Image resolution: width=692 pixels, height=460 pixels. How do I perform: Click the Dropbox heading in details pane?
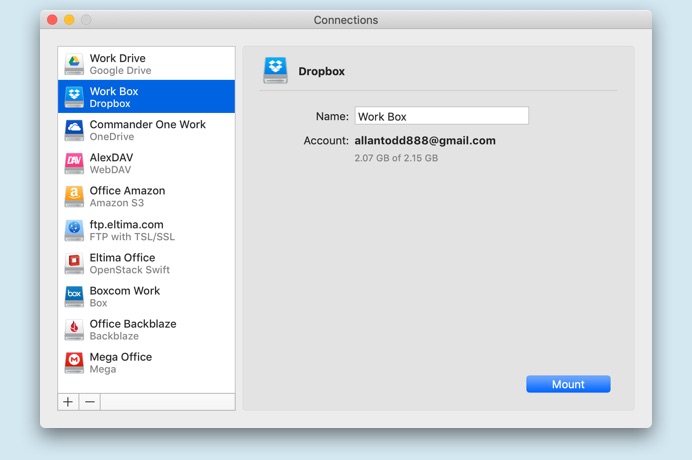(x=321, y=71)
